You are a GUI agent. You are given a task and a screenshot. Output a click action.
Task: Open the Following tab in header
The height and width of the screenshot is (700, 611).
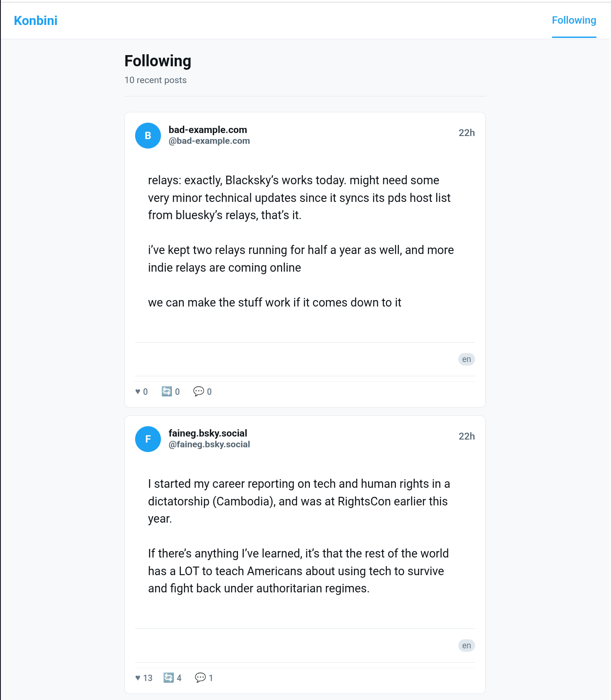(x=574, y=20)
